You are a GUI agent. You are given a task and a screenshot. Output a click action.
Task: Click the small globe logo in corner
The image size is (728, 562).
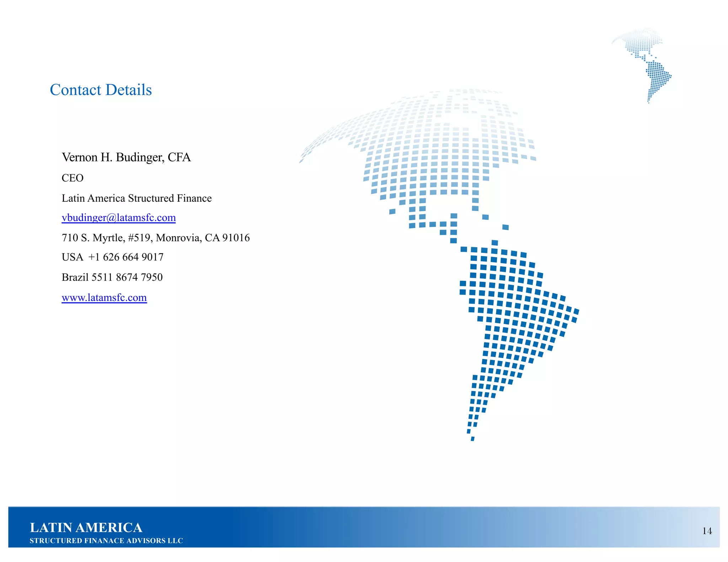pyautogui.click(x=642, y=65)
